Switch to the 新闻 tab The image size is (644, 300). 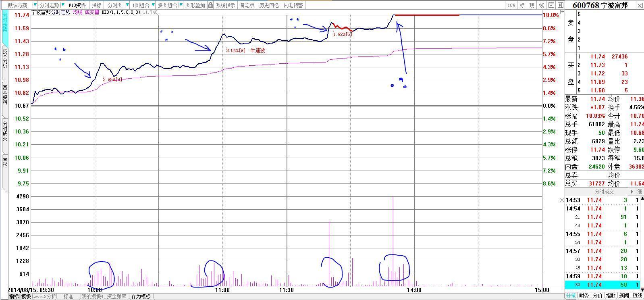tap(624, 296)
